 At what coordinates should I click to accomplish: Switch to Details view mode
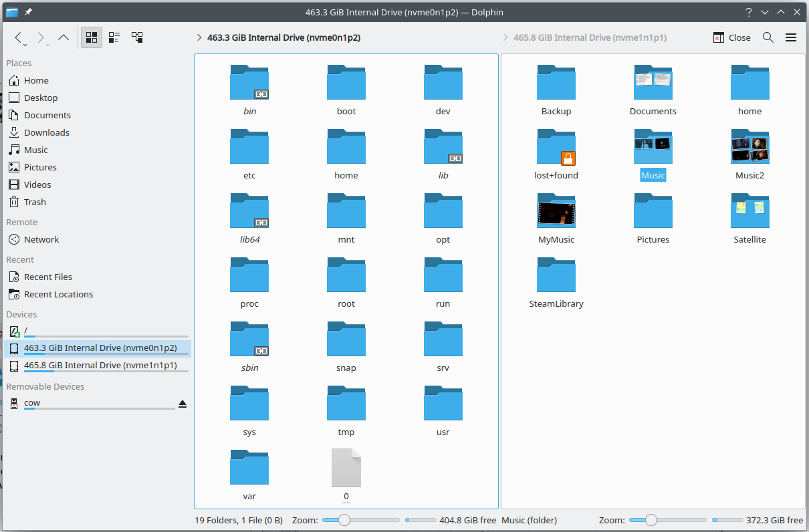[x=137, y=37]
